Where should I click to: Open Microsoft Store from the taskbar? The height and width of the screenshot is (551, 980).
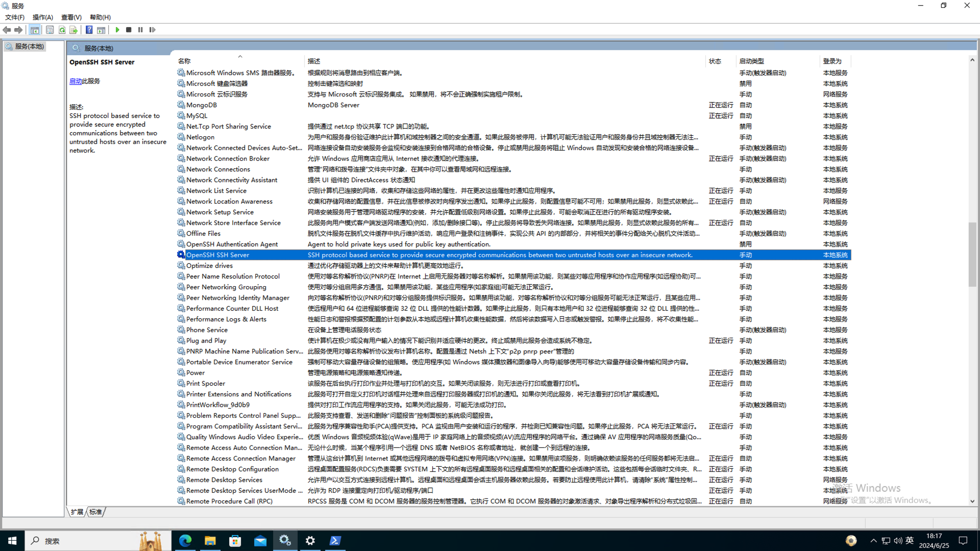point(235,541)
